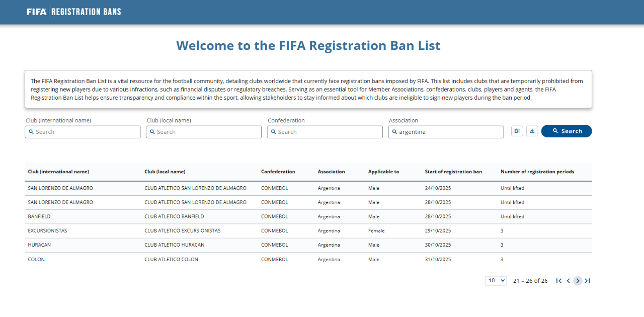The width and height of the screenshot is (644, 317).
Task: Select the Confederation filter field
Action: (x=325, y=132)
